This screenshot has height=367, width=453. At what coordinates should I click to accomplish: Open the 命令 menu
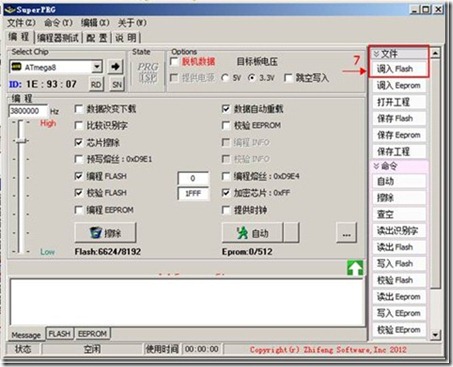[x=58, y=23]
